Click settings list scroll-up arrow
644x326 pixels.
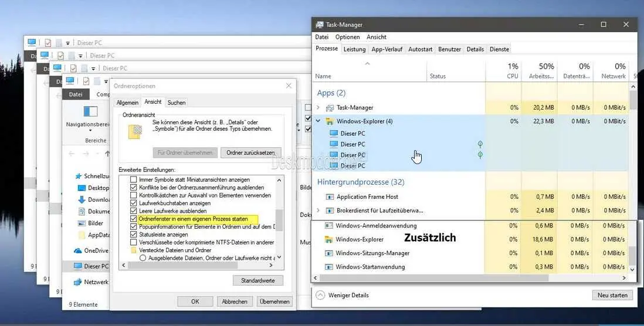click(279, 180)
